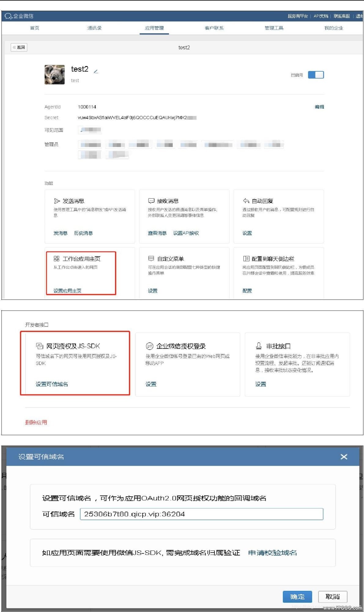The image size is (364, 612).
Task: Toggle the 已启用 app switch
Action: click(x=316, y=75)
